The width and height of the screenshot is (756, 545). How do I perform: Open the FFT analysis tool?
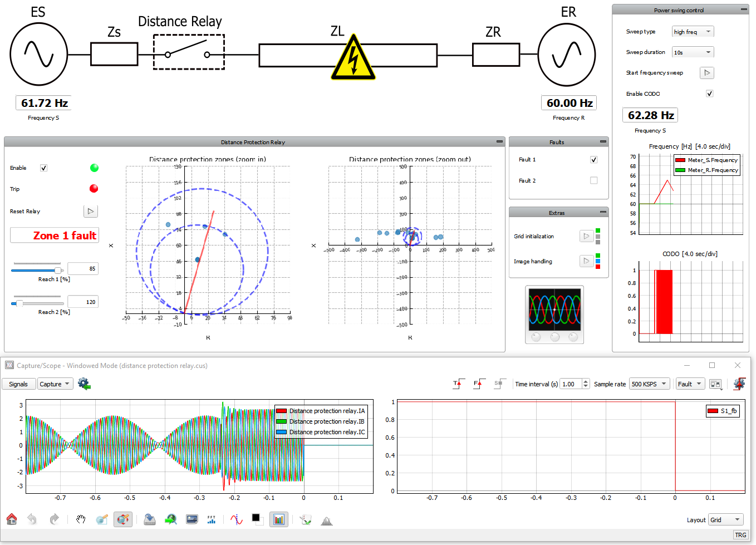click(212, 519)
